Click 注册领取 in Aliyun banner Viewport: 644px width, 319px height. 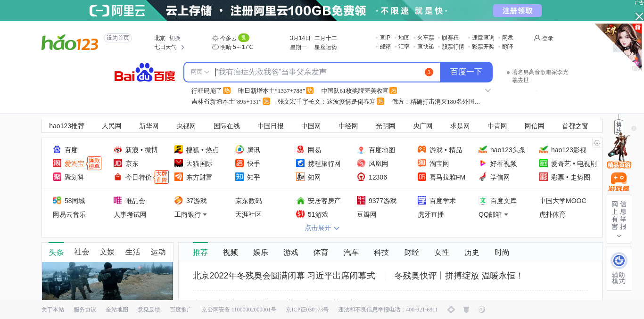pos(517,10)
